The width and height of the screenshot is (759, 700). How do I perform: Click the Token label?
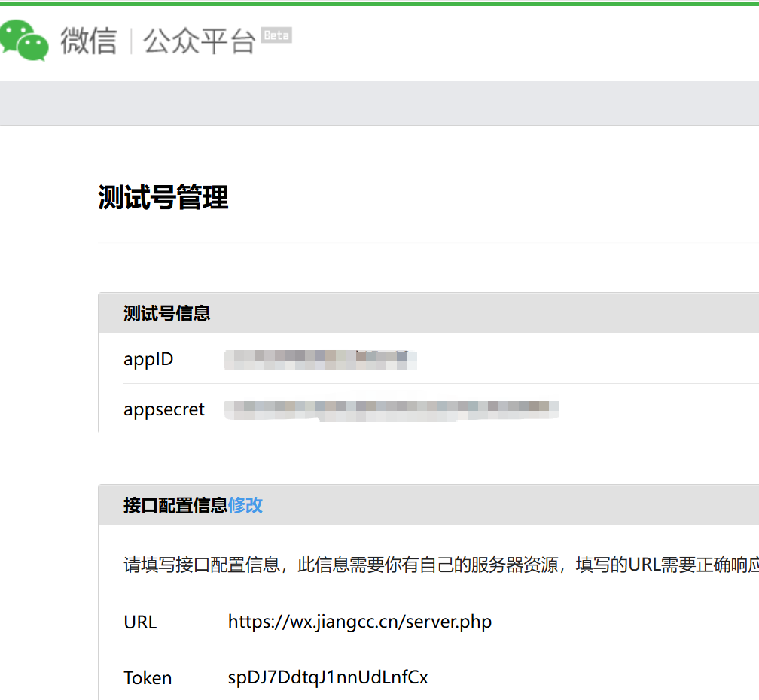coord(148,677)
